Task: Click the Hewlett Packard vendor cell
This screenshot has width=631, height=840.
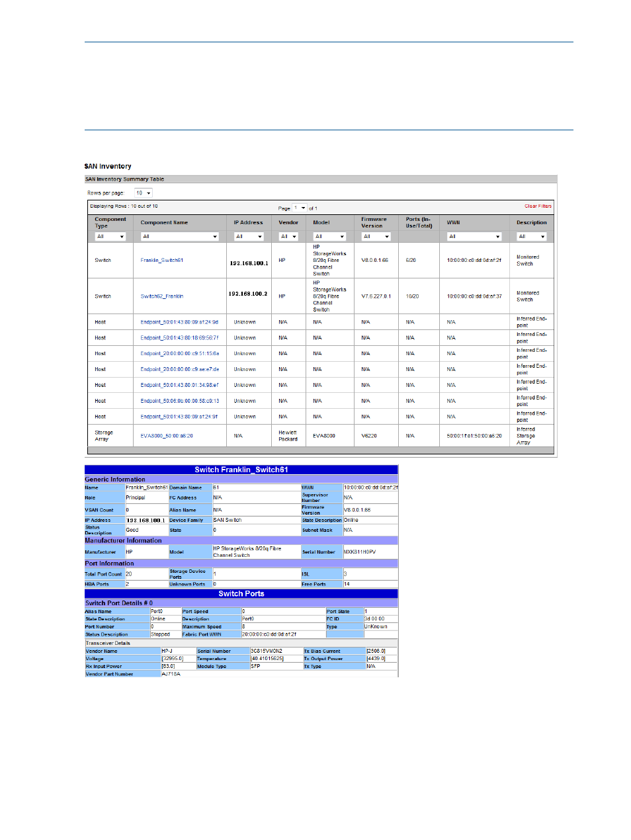Action: point(288,436)
